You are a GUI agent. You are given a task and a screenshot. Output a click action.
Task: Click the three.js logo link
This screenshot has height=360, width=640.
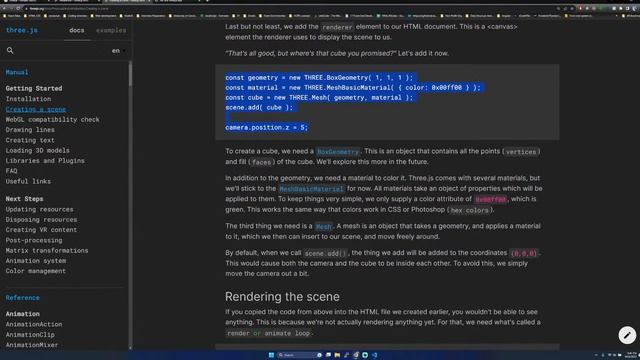tap(22, 30)
